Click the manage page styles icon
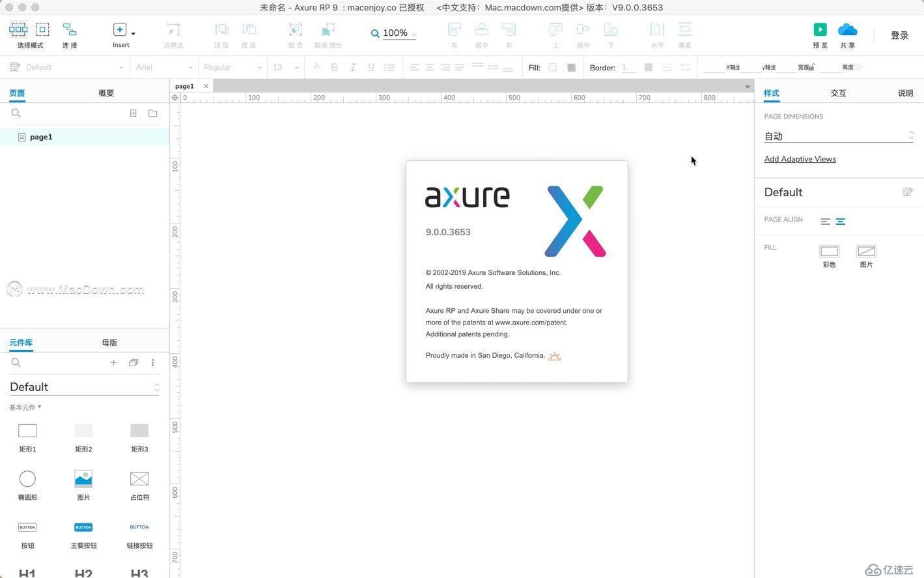 click(x=907, y=192)
